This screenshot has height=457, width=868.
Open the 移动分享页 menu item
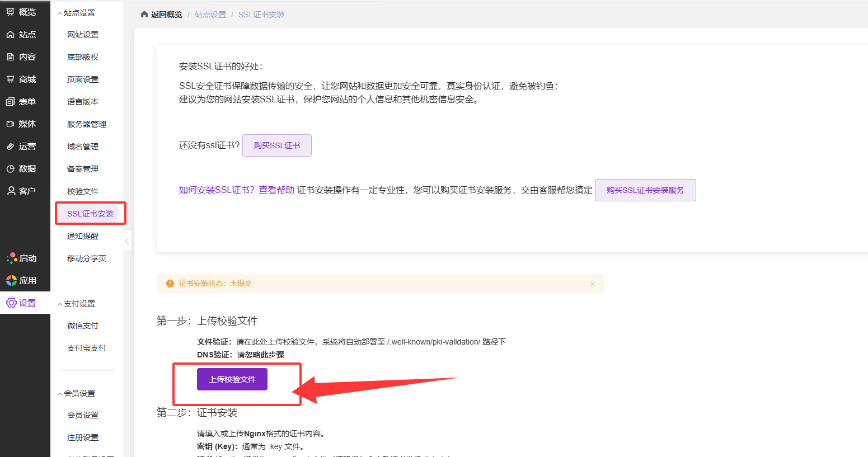[87, 258]
